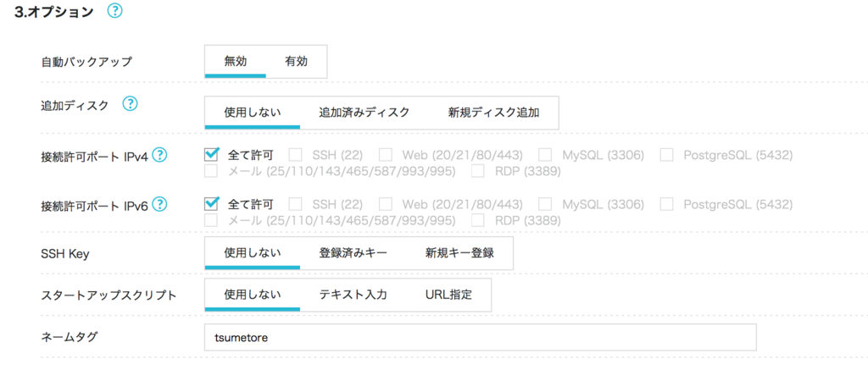Open help icon for 接続許可ポート IPv4
The width and height of the screenshot is (868, 370).
pos(159,155)
